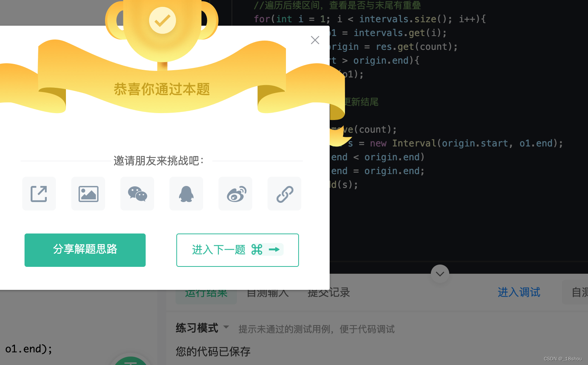Share via the Weibo icon
This screenshot has height=365, width=588.
(x=235, y=194)
